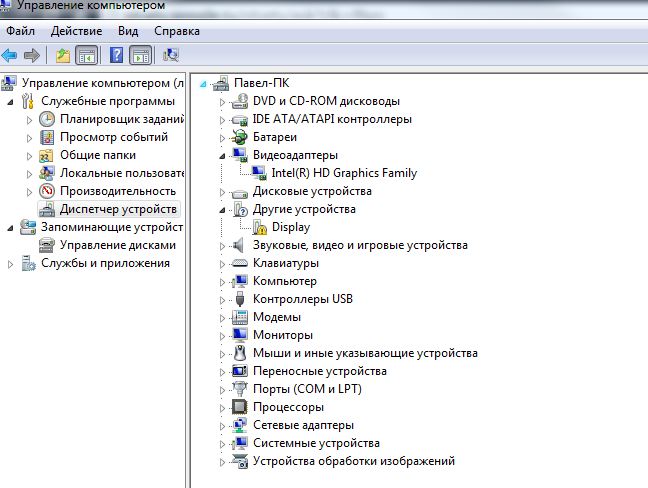Toggle the action pane toolbar button
The width and height of the screenshot is (648, 488).
141,55
